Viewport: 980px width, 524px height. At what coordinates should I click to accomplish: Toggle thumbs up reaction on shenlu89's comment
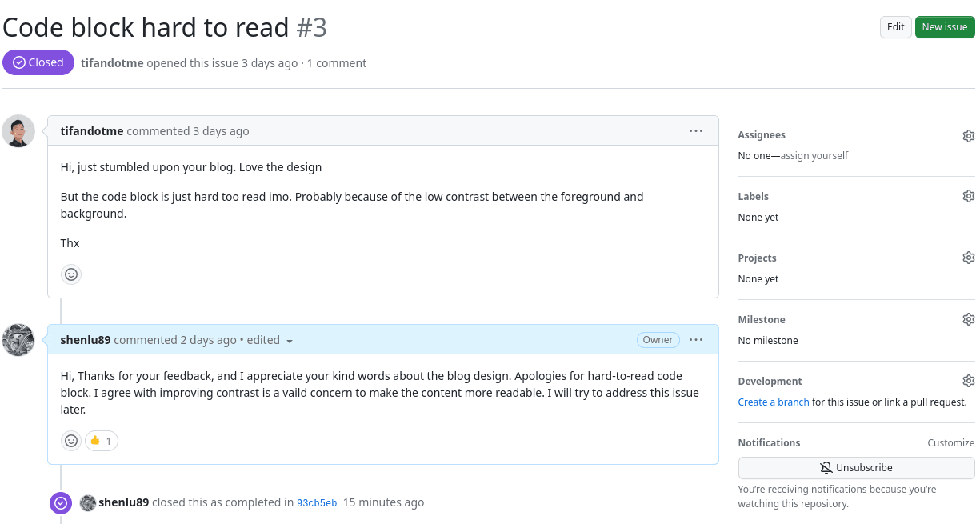click(x=102, y=441)
